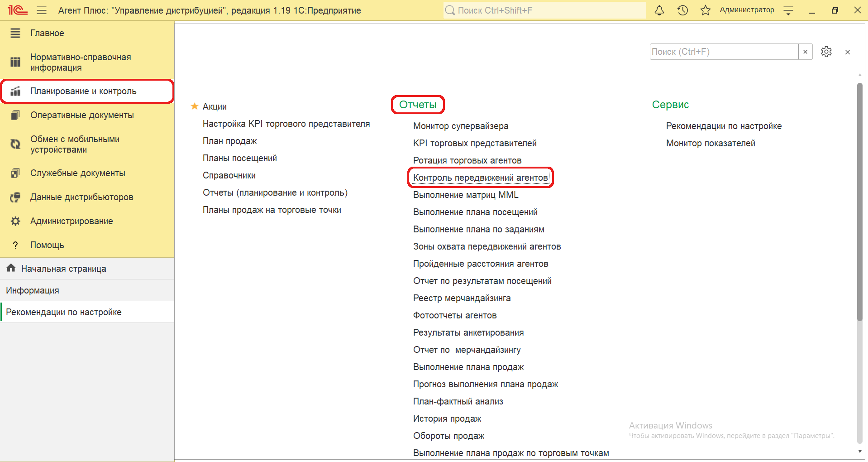Image resolution: width=868 pixels, height=462 pixels.
Task: Click scrollbar down arrow at bottom right
Action: click(860, 452)
